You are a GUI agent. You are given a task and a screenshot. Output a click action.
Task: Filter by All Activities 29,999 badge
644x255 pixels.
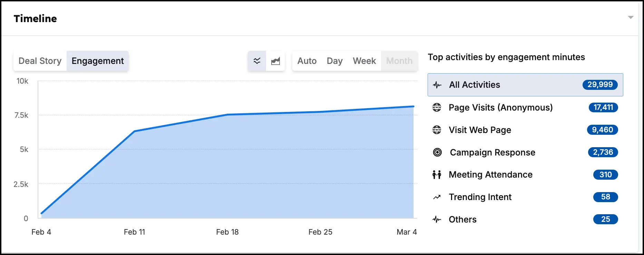pyautogui.click(x=600, y=85)
